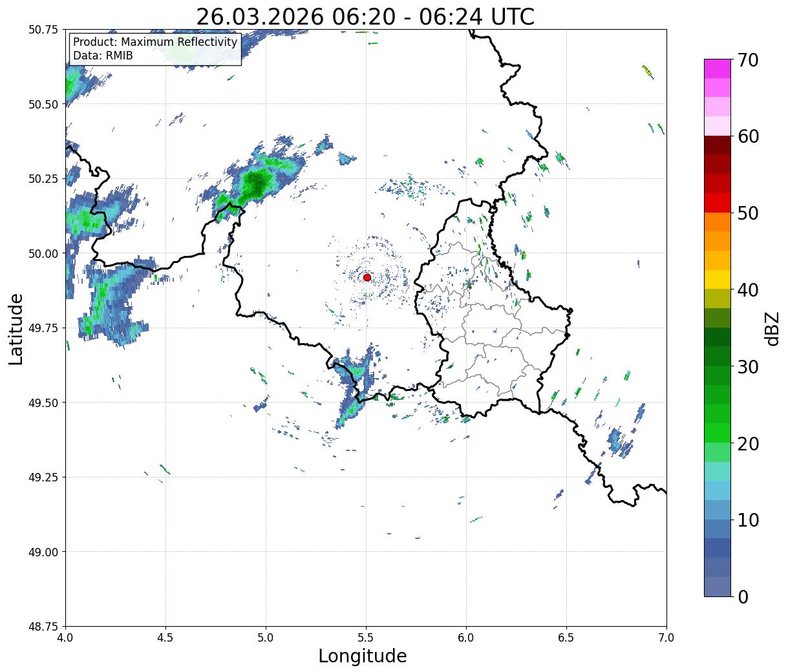Image resolution: width=788 pixels, height=672 pixels.
Task: Click the slate blue colorbar segment at bottom
Action: tap(718, 587)
